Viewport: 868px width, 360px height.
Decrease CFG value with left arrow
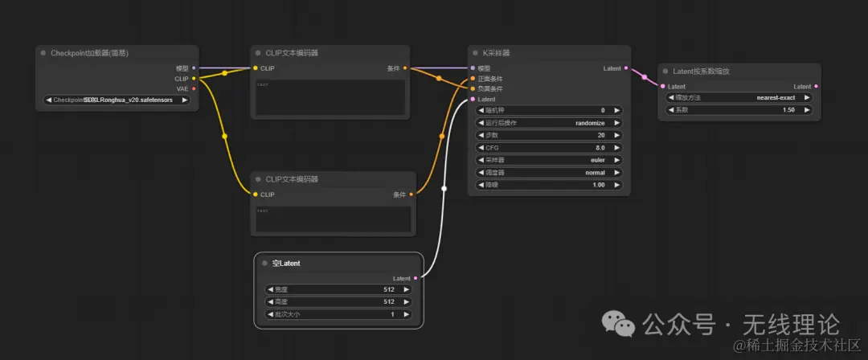[481, 148]
